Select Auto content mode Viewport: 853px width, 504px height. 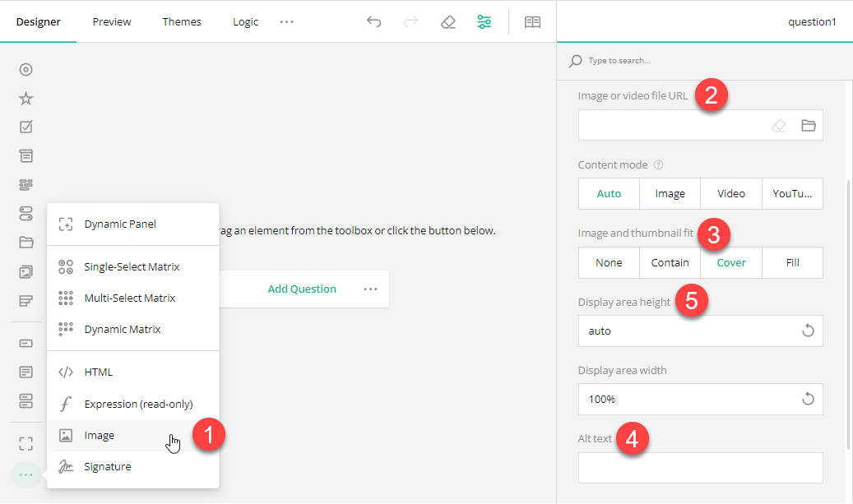click(609, 193)
